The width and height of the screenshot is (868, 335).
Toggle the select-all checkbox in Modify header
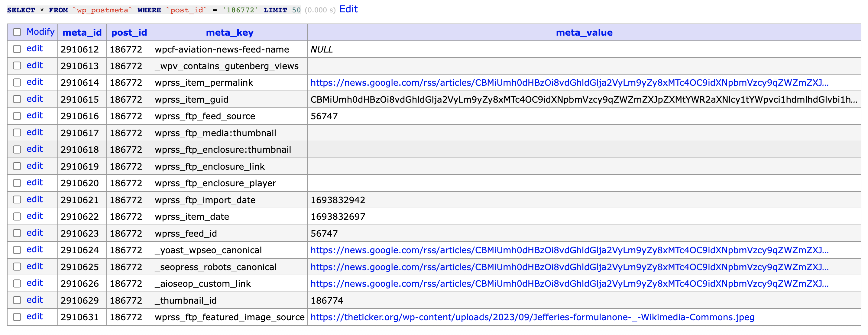coord(17,32)
